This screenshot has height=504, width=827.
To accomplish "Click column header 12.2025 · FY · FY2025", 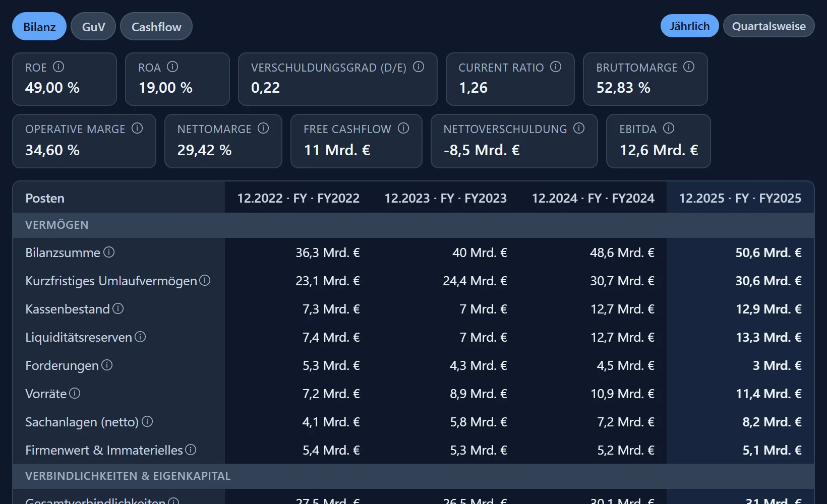I will pyautogui.click(x=740, y=198).
